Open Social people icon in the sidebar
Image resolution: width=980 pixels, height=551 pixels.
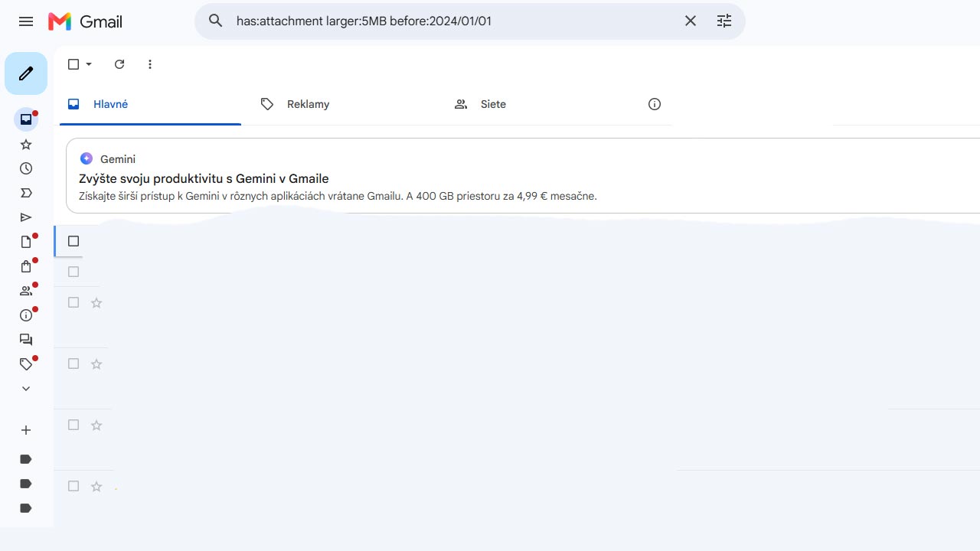26,291
